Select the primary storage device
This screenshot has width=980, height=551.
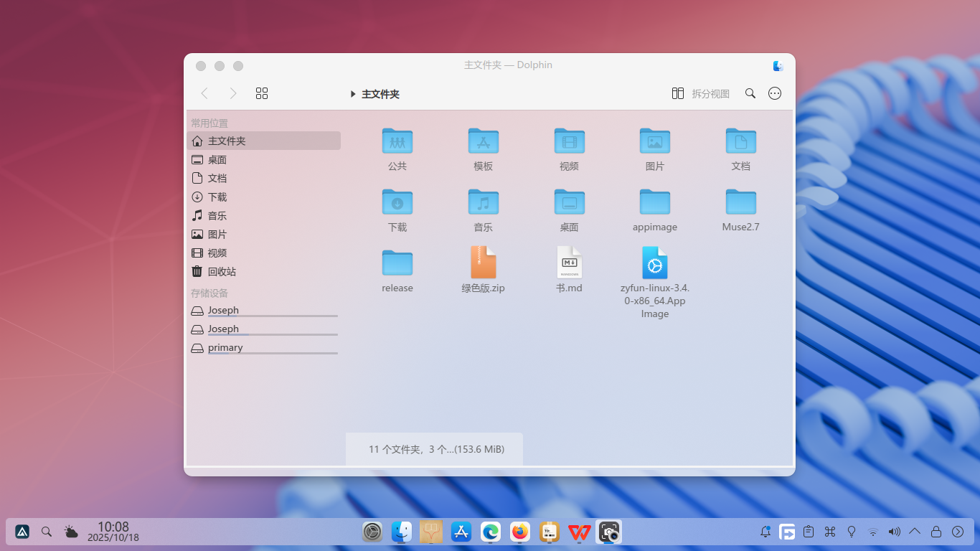(264, 348)
